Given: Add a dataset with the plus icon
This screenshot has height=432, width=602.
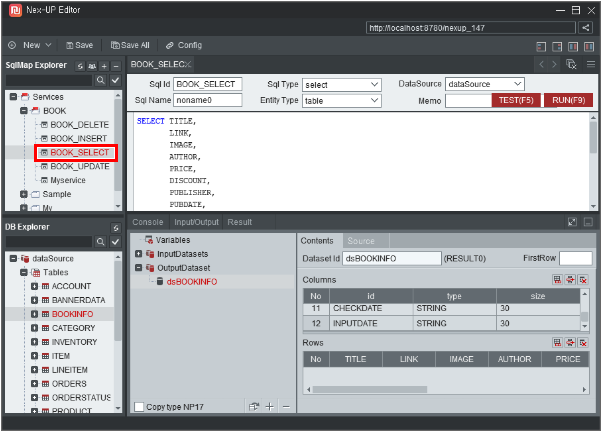Looking at the screenshot, I should click(x=270, y=407).
